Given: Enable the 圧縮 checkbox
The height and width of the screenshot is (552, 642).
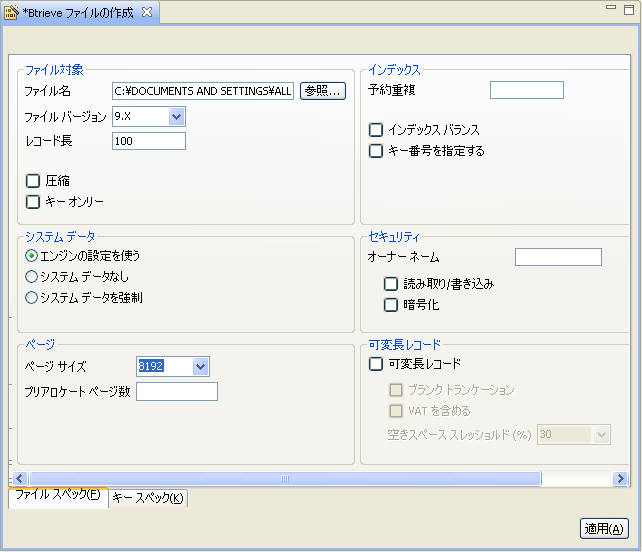Looking at the screenshot, I should pos(33,181).
